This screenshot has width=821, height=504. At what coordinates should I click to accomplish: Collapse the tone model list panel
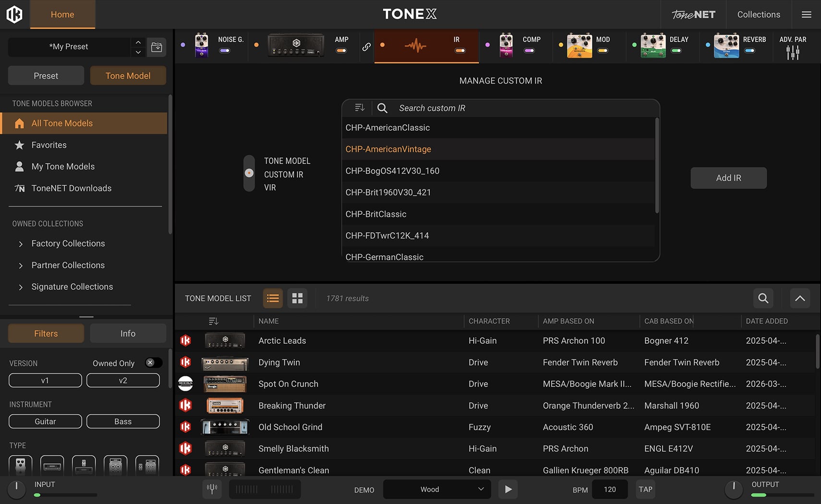pyautogui.click(x=800, y=298)
